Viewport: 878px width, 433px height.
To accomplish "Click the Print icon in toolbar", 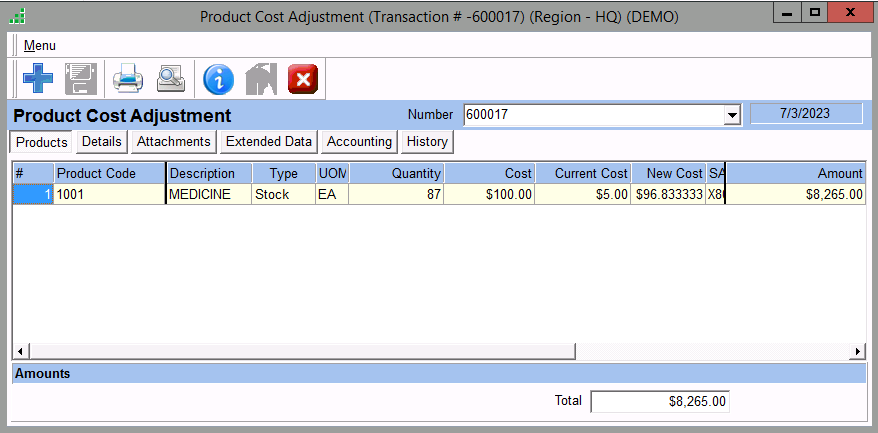I will (129, 78).
